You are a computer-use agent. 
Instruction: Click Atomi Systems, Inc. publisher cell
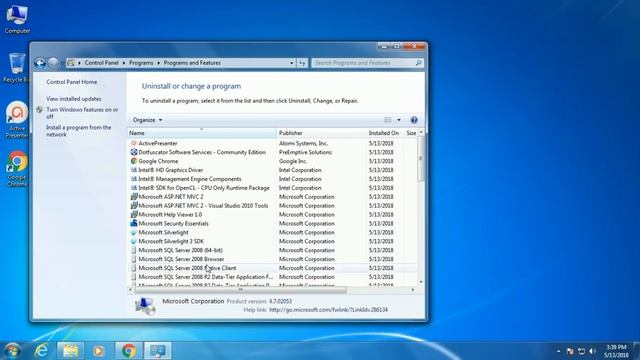point(303,143)
